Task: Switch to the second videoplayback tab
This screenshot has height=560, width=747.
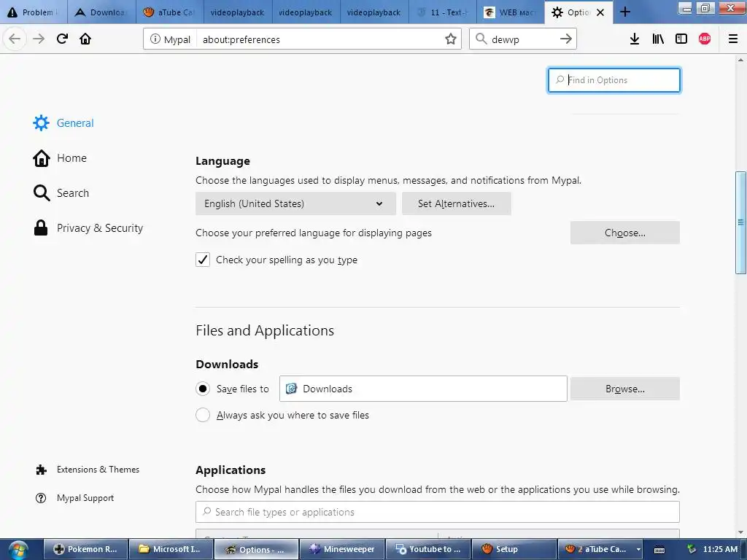Action: pyautogui.click(x=306, y=12)
